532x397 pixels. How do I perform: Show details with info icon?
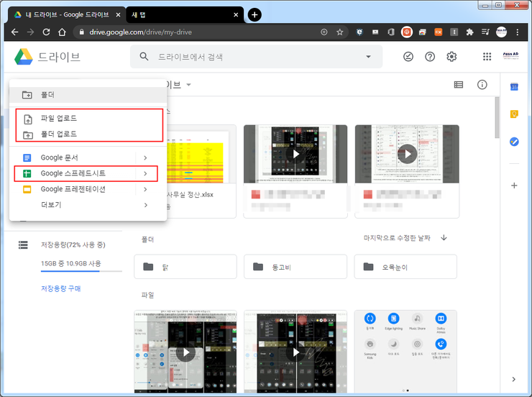point(482,84)
